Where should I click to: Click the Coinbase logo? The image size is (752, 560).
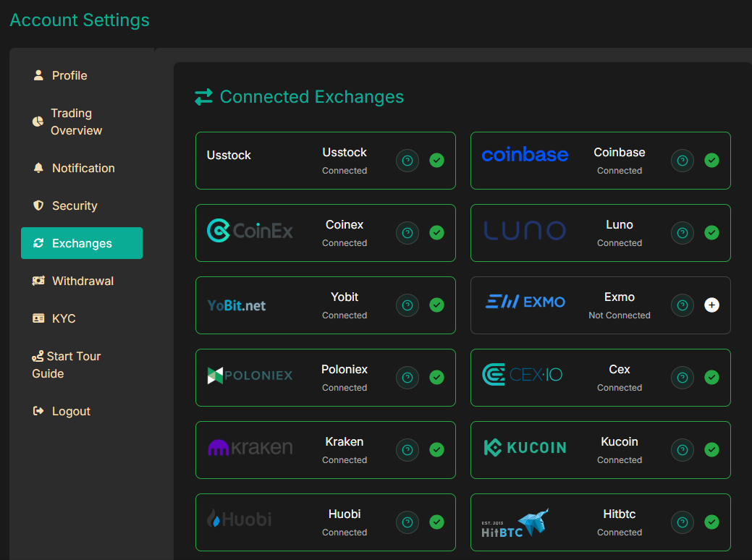[525, 155]
